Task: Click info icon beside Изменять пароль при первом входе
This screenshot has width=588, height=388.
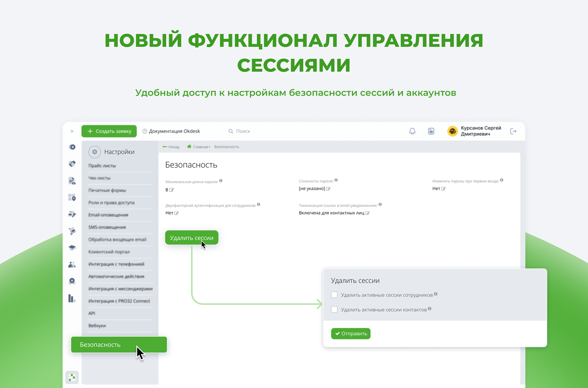Action: pos(502,180)
